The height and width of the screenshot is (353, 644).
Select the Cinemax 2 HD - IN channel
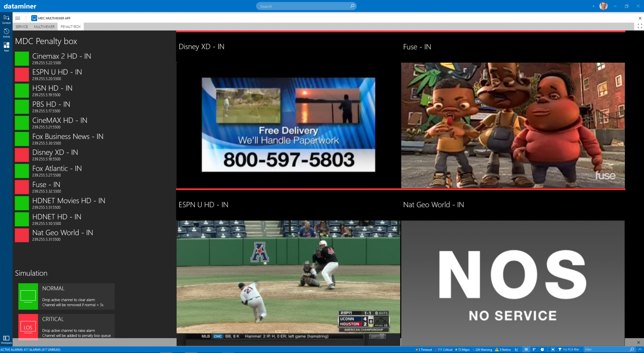(61, 59)
